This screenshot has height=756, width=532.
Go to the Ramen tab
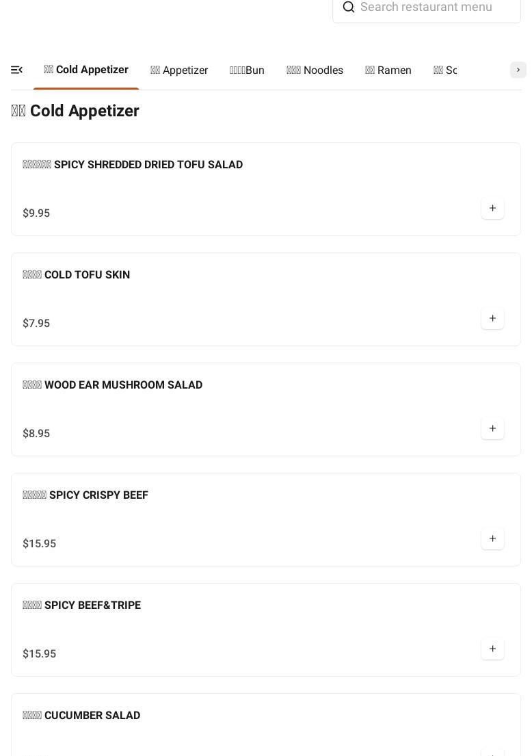(x=388, y=70)
